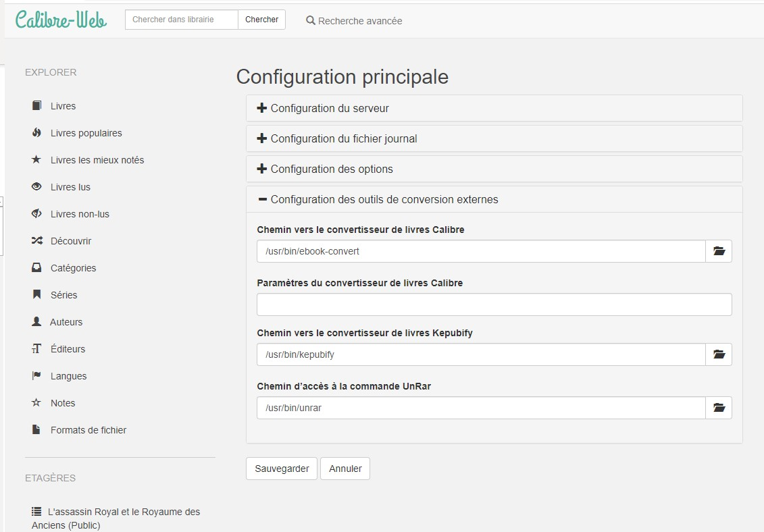Click folder icon for UnRar path

pos(719,408)
